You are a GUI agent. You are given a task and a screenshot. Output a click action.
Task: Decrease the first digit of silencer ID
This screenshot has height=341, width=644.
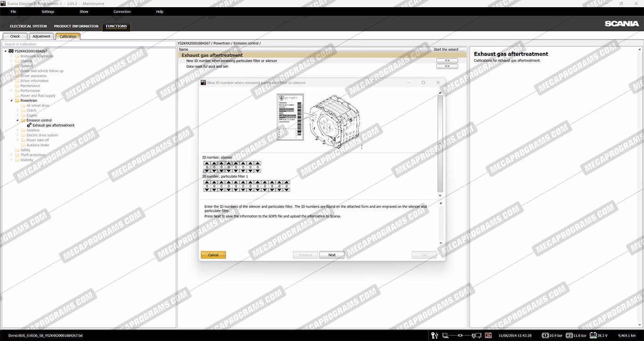[207, 171]
